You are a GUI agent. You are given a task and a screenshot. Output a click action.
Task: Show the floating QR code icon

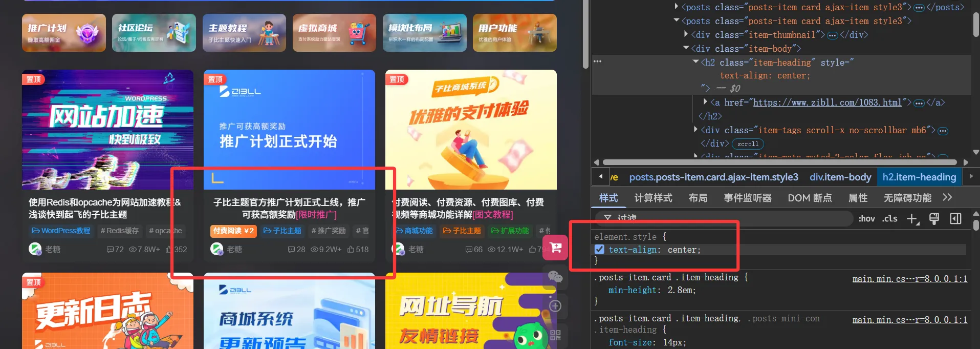point(555,335)
